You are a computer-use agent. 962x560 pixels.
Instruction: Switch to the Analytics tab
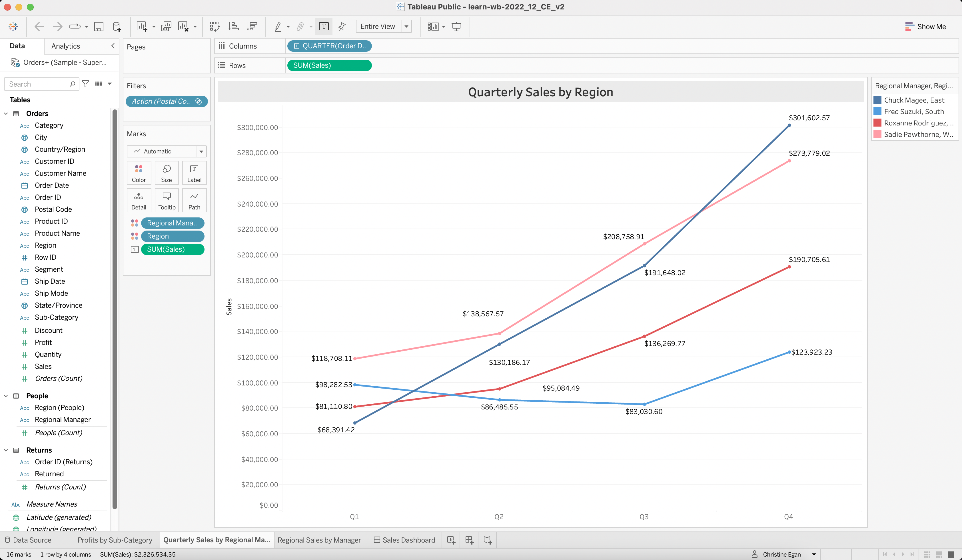(x=66, y=46)
